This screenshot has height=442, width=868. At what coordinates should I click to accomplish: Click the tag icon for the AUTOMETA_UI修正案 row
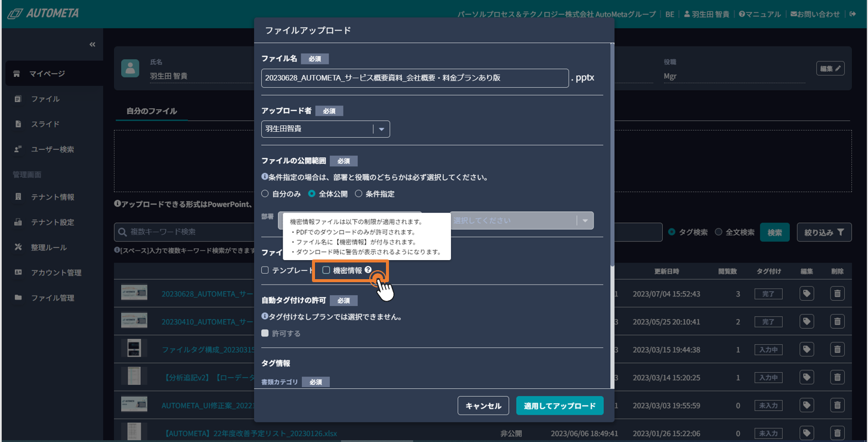[x=807, y=406]
